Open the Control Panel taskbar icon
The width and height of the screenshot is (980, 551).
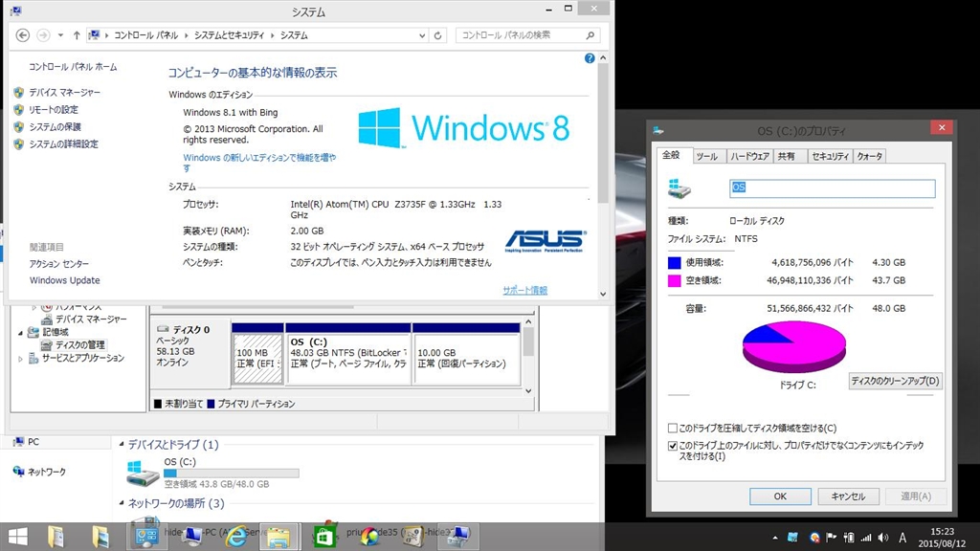(146, 537)
